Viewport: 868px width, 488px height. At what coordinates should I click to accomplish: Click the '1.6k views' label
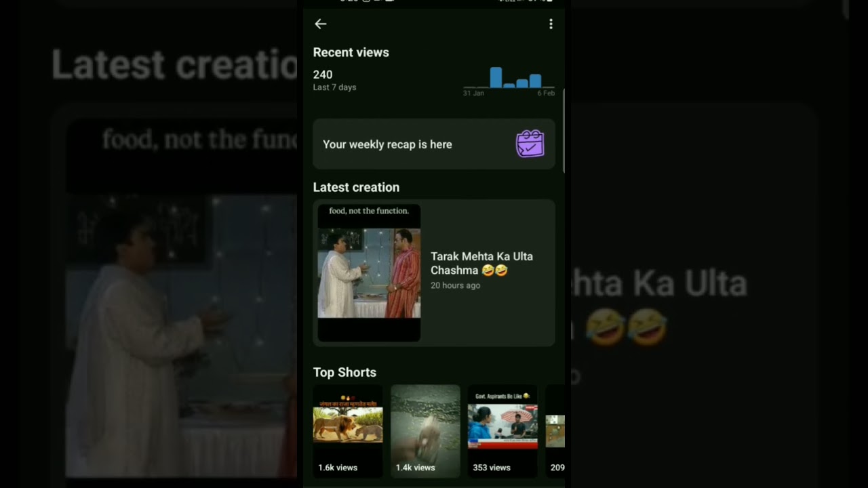coord(338,468)
